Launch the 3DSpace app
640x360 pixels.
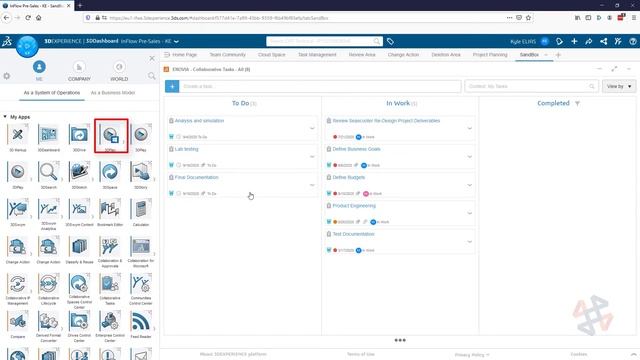(110, 172)
